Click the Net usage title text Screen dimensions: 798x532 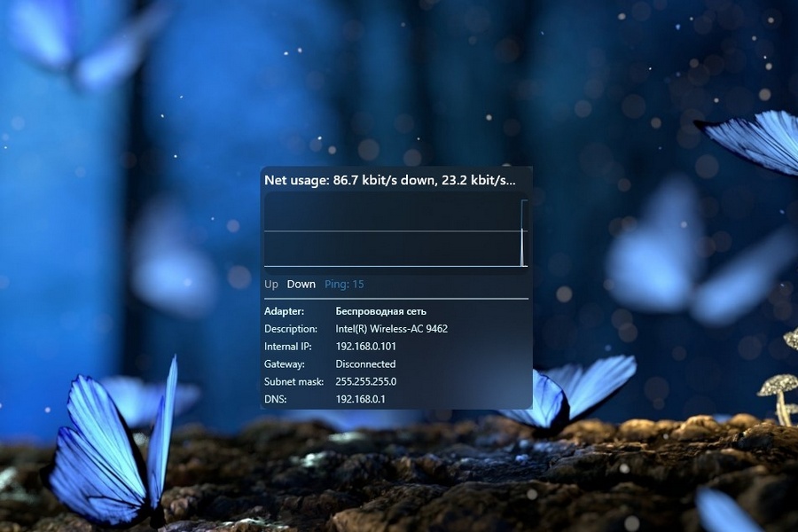(389, 180)
